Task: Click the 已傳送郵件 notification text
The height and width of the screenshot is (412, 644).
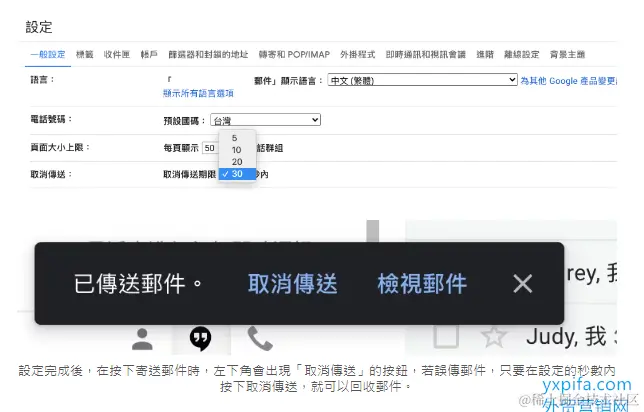Action: 138,283
